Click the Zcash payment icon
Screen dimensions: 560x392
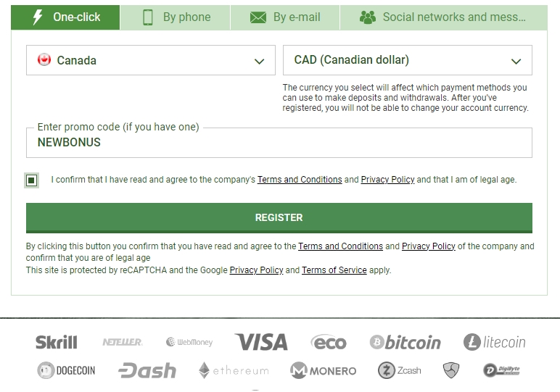[399, 370]
